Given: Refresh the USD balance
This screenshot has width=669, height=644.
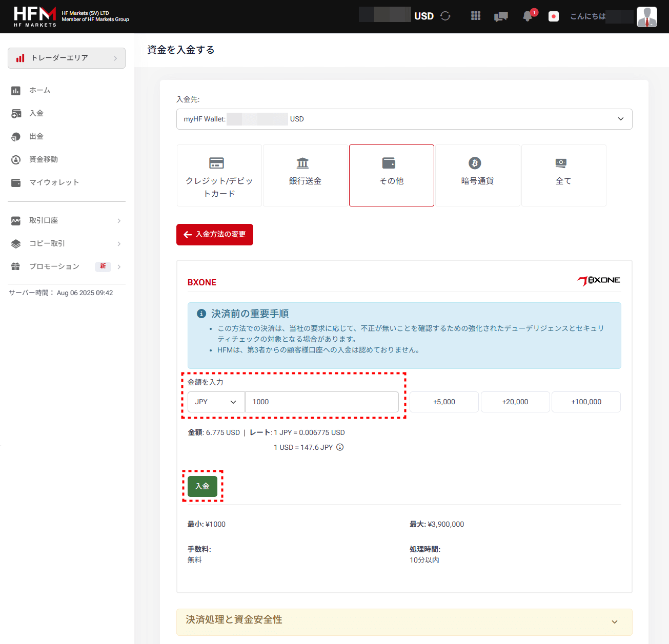Looking at the screenshot, I should tap(445, 16).
